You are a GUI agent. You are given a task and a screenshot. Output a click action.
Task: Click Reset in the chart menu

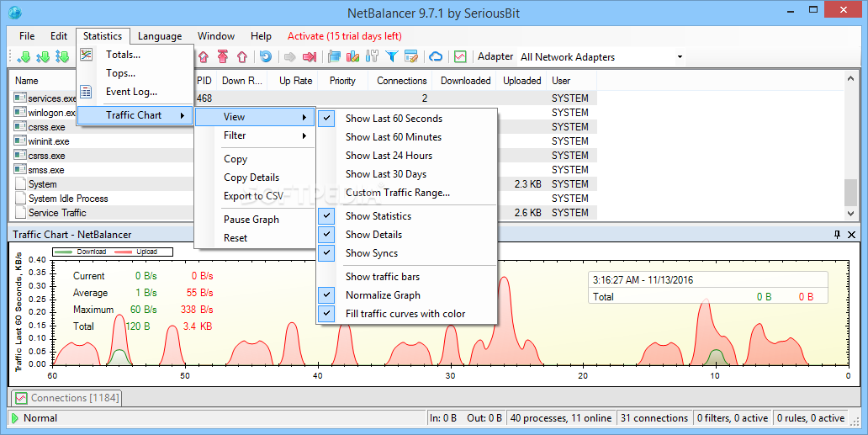(x=255, y=238)
